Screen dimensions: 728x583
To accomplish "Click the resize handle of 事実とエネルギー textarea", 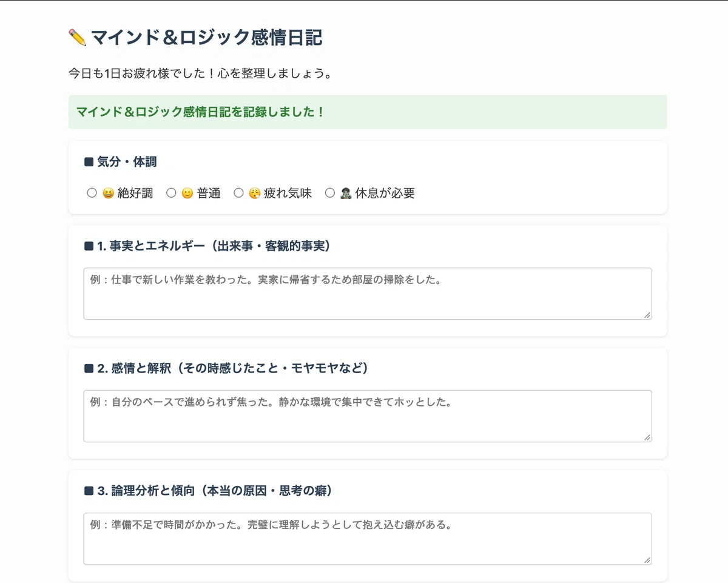I will (x=647, y=315).
